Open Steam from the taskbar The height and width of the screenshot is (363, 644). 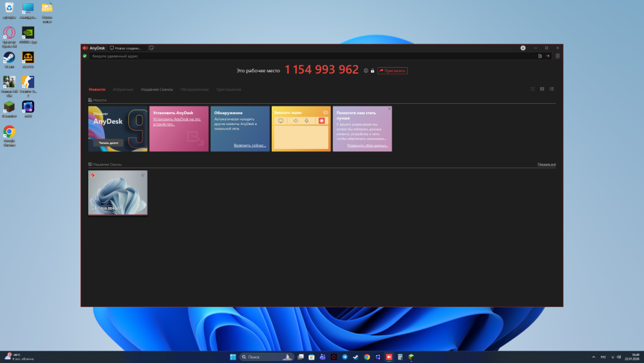(355, 357)
